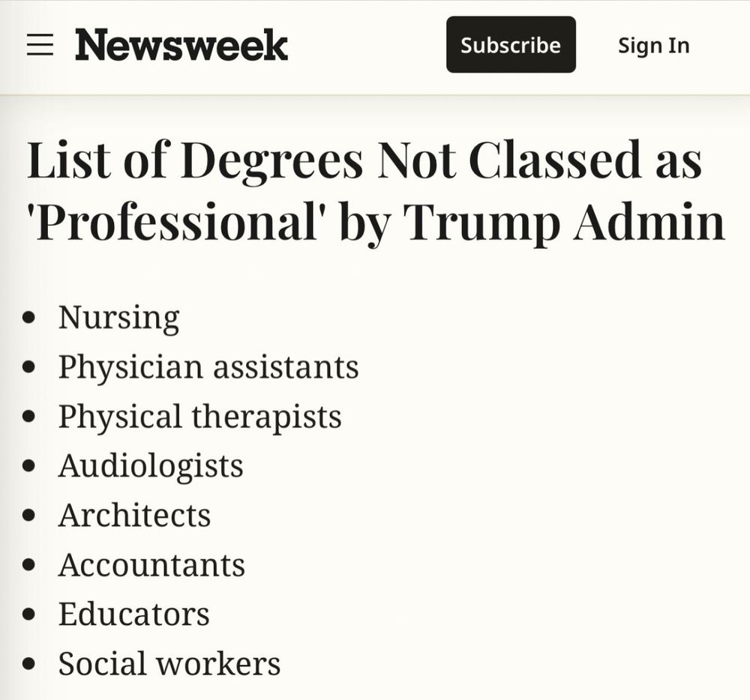The image size is (750, 700).
Task: Click the bullet beside Architects
Action: click(x=29, y=516)
